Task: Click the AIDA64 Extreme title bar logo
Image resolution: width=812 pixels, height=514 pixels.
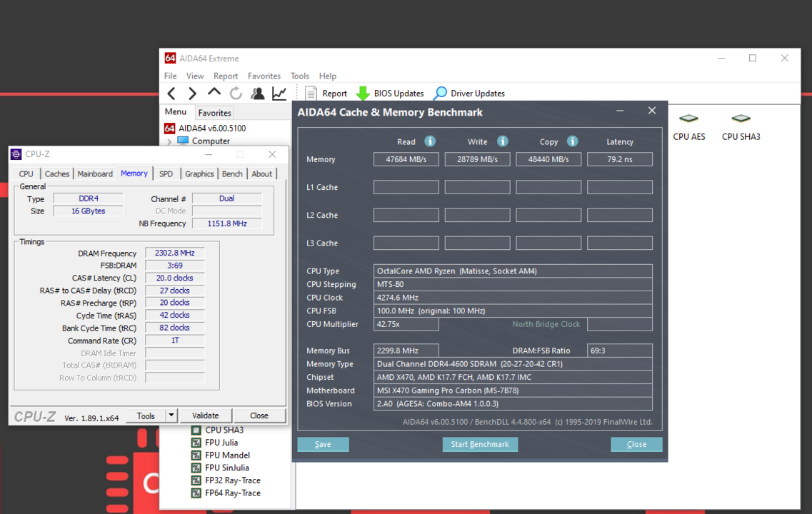Action: point(170,58)
